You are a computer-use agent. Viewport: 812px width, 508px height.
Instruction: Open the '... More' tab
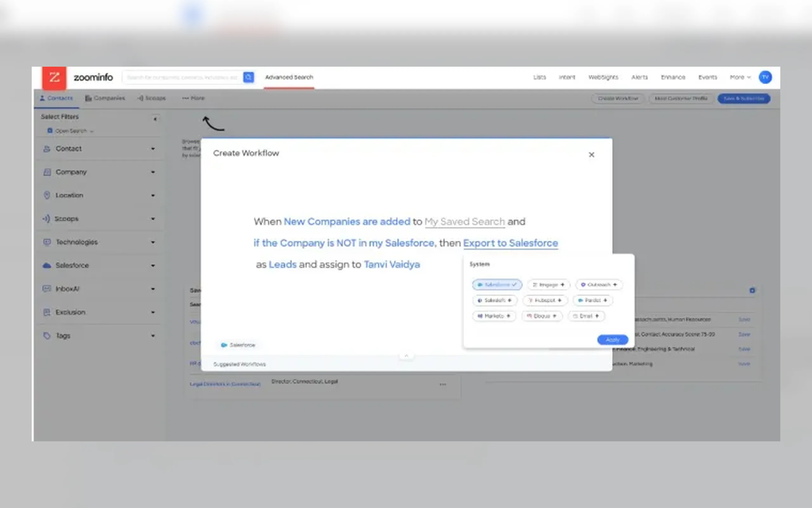click(193, 98)
